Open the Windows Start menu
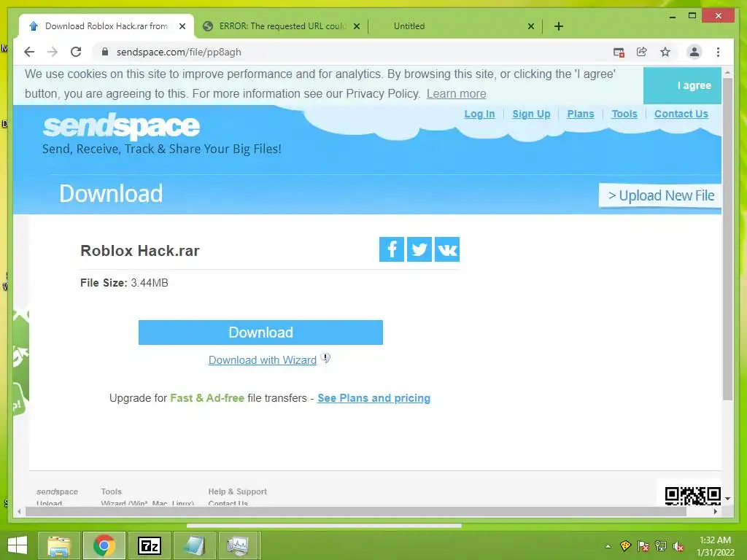747x560 pixels. [18, 545]
